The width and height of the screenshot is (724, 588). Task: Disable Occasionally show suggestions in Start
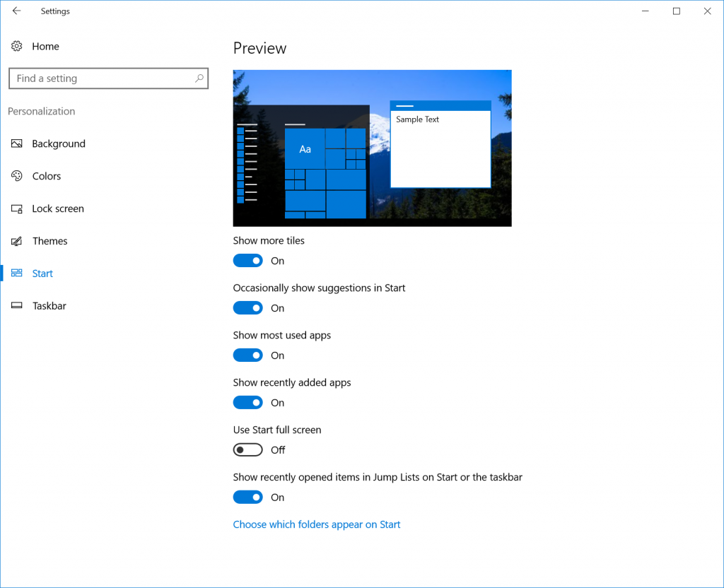[x=247, y=307]
